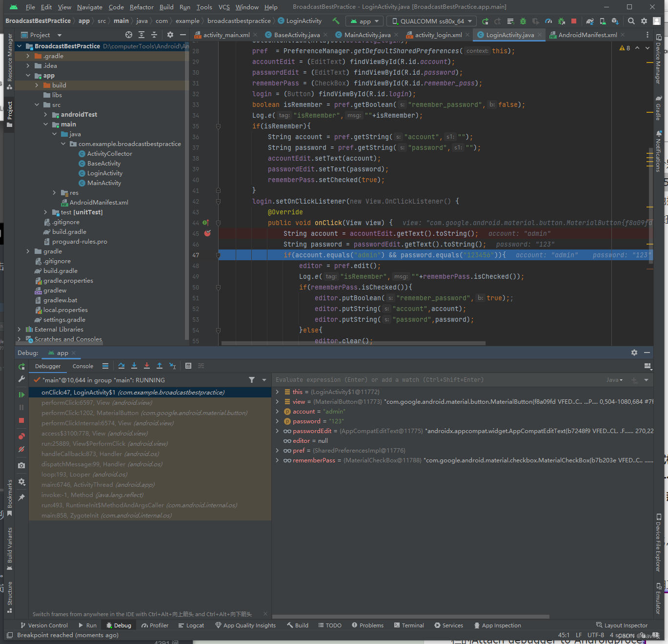Click Attach Debugger to Android Process icon

tap(561, 21)
